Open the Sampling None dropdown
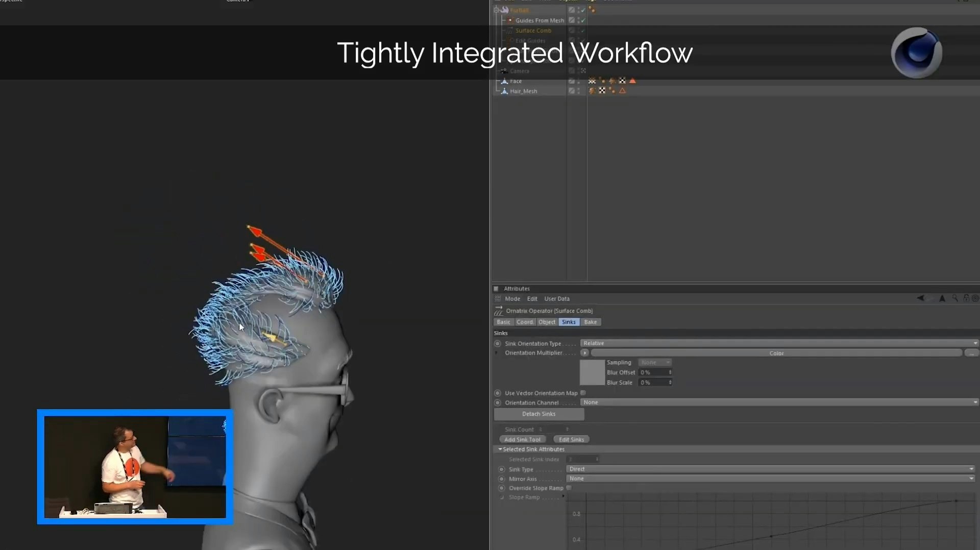The height and width of the screenshot is (550, 980). tap(655, 363)
